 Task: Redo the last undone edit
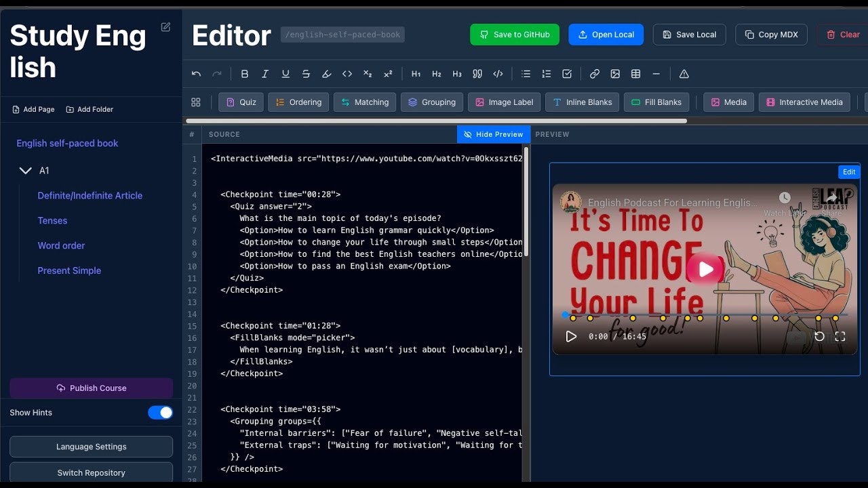pos(217,74)
